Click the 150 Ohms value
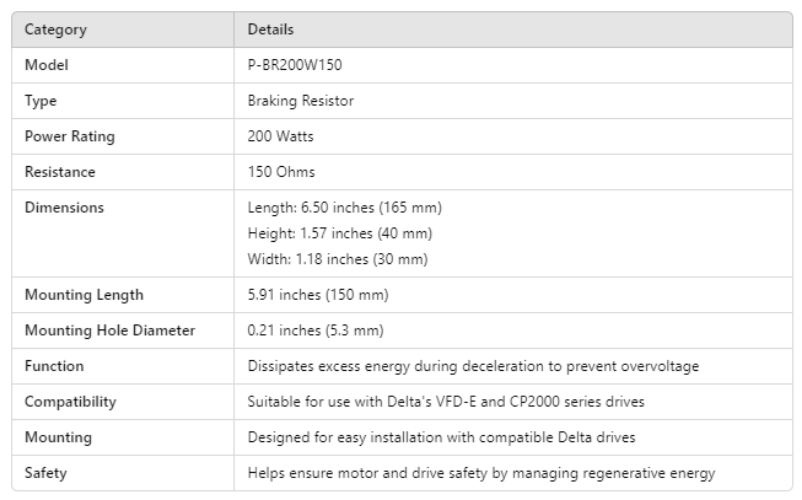This screenshot has height=500, width=802. tap(281, 172)
